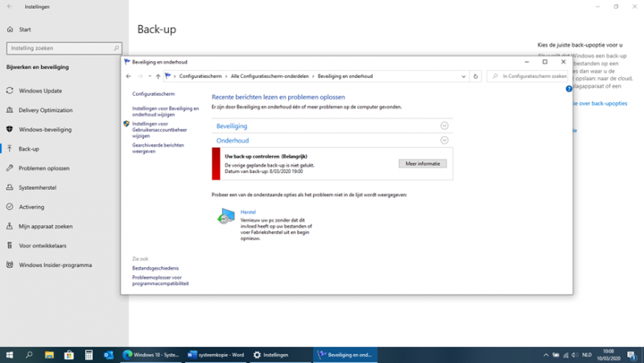Image resolution: width=644 pixels, height=363 pixels.
Task: Click the up arrow in navigation bar
Action: point(158,76)
